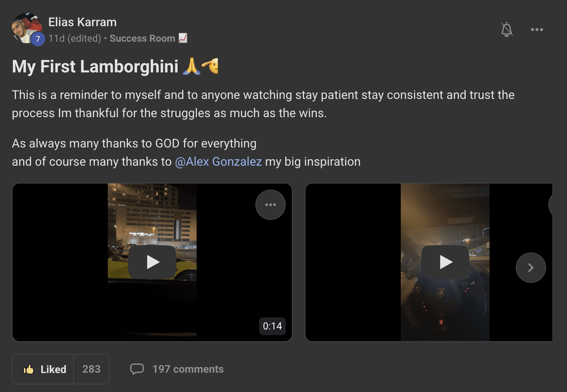Show next media with the right chevron

531,268
